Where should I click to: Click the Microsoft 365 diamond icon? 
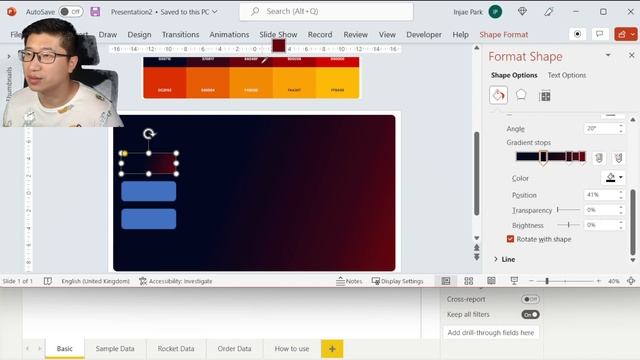coord(522,12)
